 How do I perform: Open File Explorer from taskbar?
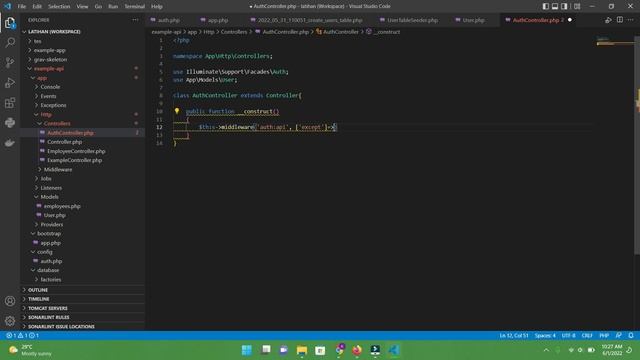click(x=302, y=350)
